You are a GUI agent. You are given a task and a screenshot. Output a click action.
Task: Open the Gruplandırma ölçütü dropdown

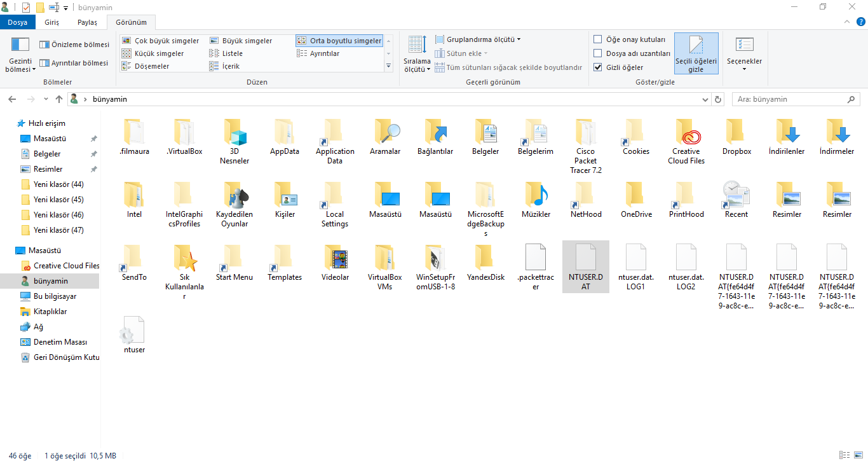[x=477, y=39]
